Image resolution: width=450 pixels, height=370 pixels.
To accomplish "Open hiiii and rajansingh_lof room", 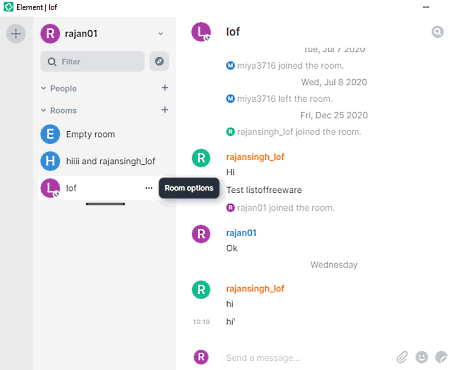I will [x=105, y=161].
